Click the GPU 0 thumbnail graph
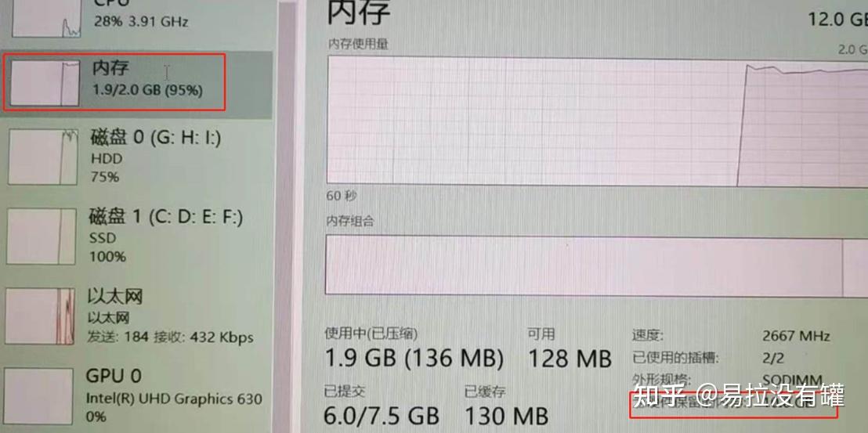 pyautogui.click(x=38, y=397)
